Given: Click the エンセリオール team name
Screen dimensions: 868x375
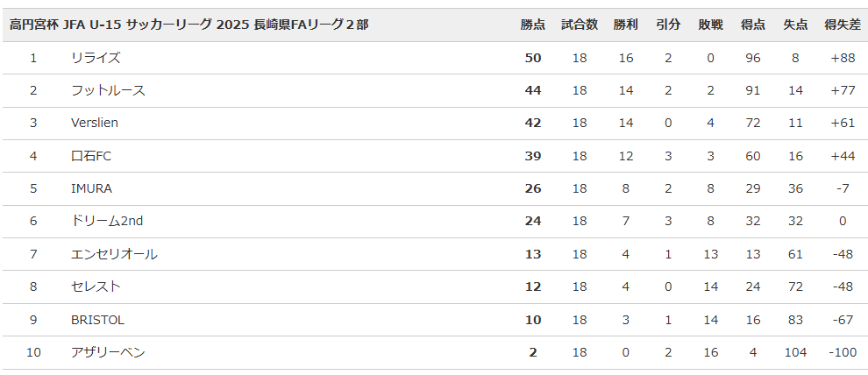Looking at the screenshot, I should (x=114, y=254).
